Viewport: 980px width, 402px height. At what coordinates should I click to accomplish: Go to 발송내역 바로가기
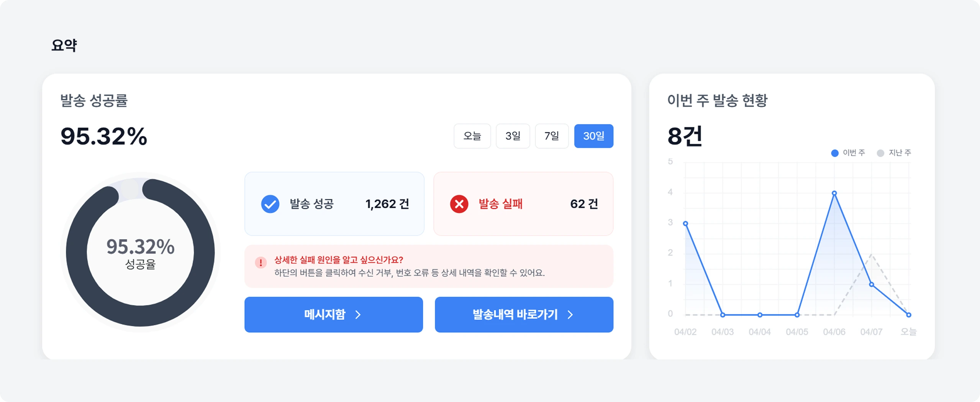pos(523,315)
